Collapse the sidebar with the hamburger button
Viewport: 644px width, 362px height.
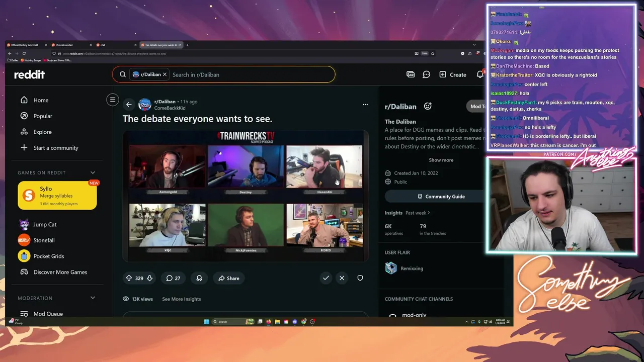[x=113, y=100]
